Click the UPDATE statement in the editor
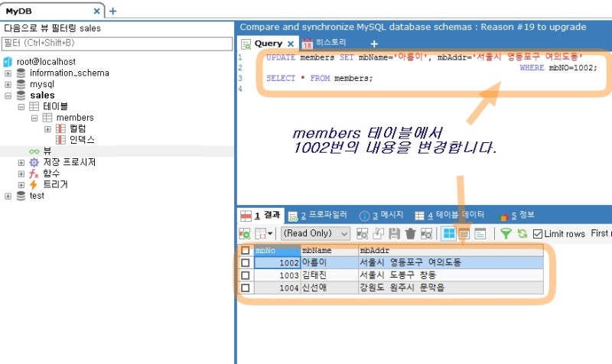The height and width of the screenshot is (364, 612). (x=425, y=57)
